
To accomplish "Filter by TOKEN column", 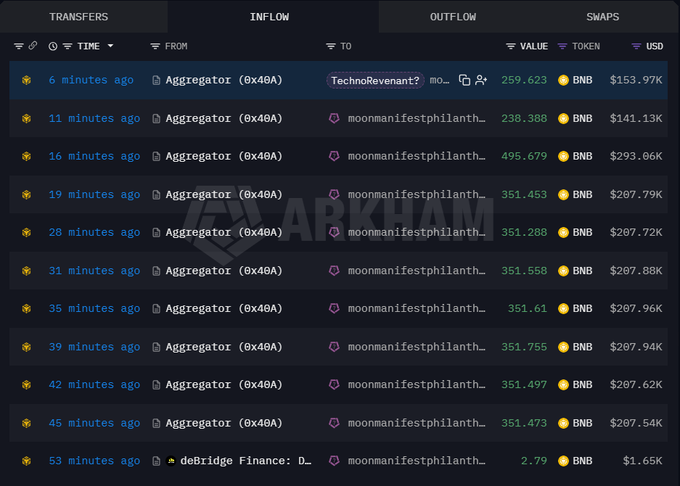I will [562, 46].
